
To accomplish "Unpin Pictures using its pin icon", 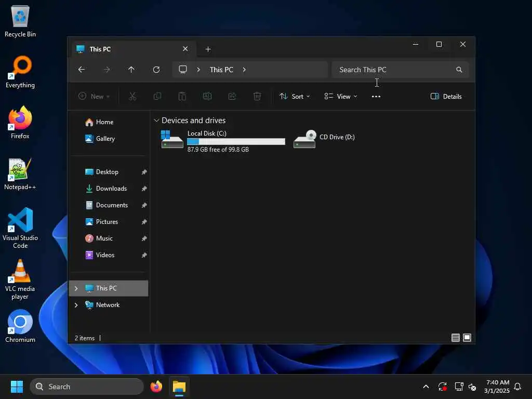I will coord(144,222).
